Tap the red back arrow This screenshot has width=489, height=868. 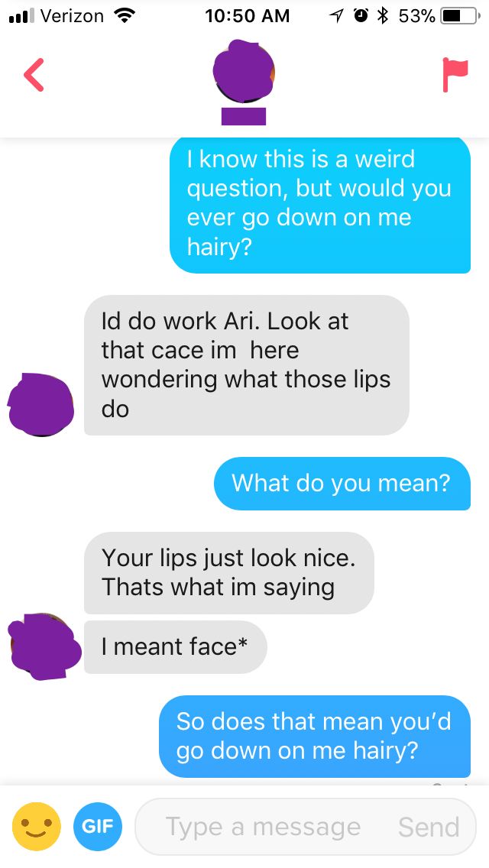pyautogui.click(x=34, y=76)
